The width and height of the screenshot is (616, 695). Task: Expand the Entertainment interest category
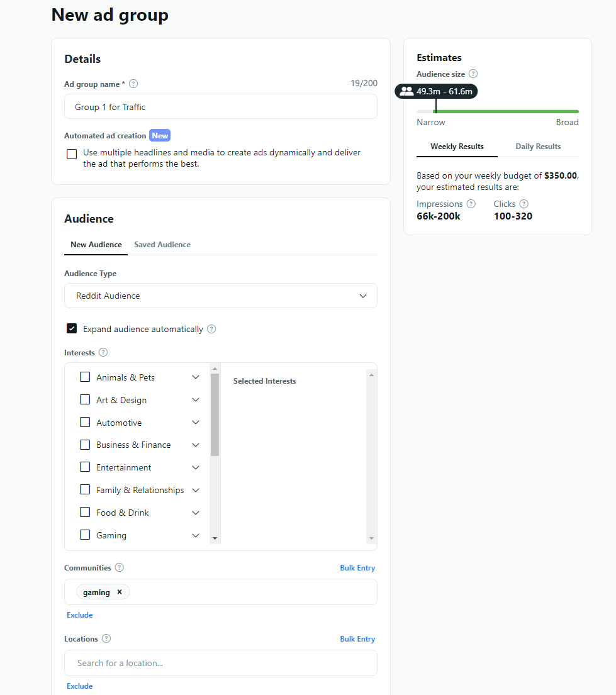coord(195,467)
